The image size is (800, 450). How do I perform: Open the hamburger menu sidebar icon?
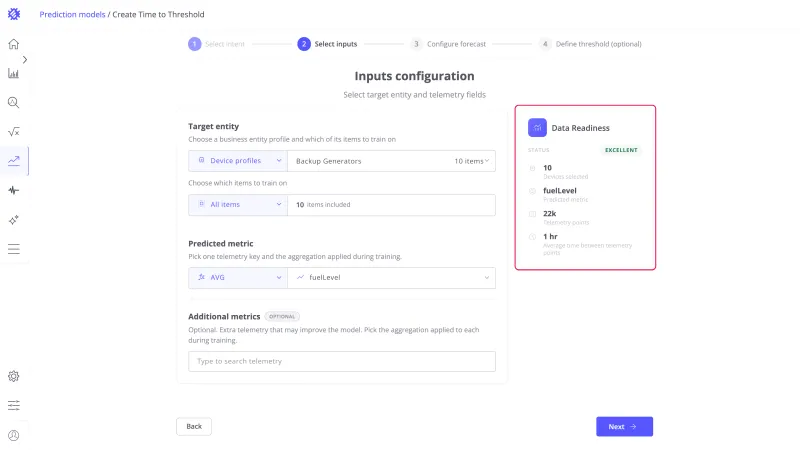pyautogui.click(x=14, y=249)
